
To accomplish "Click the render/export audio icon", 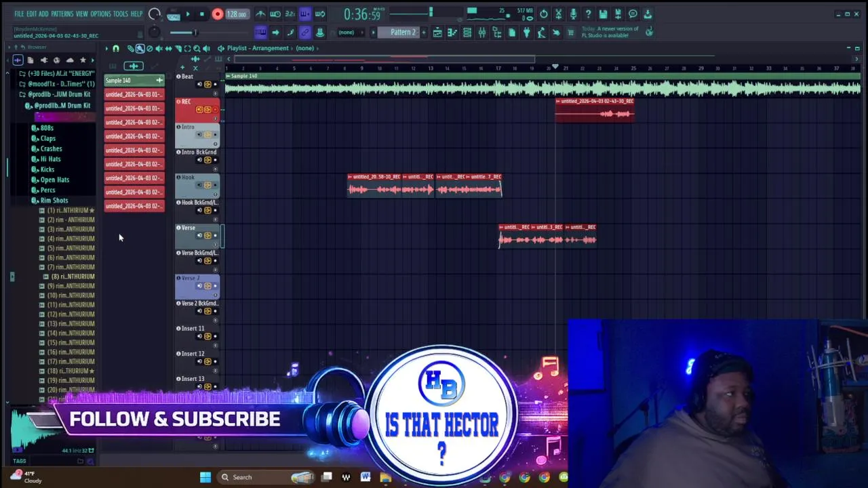I will (x=618, y=14).
